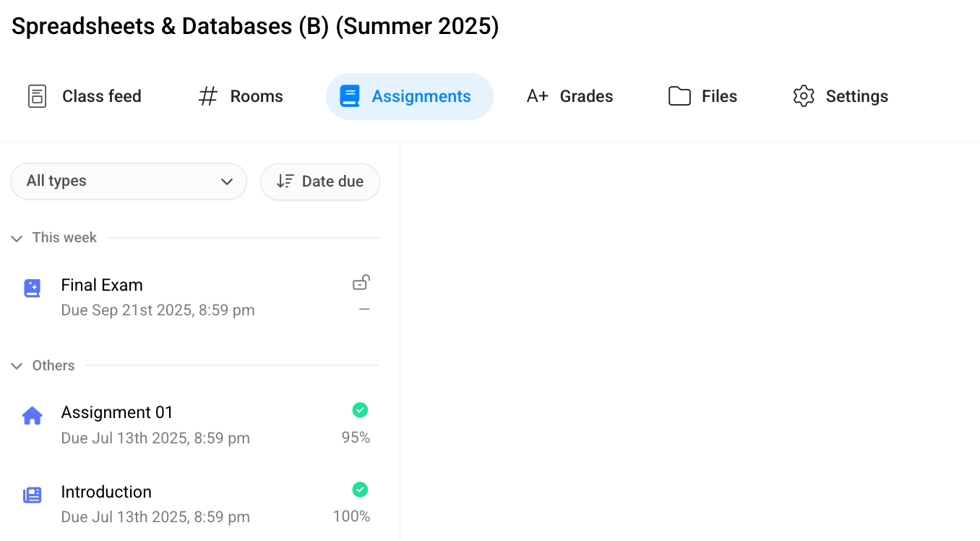Click Assignment 01 green completed checkmark
The width and height of the screenshot is (980, 541).
point(360,410)
